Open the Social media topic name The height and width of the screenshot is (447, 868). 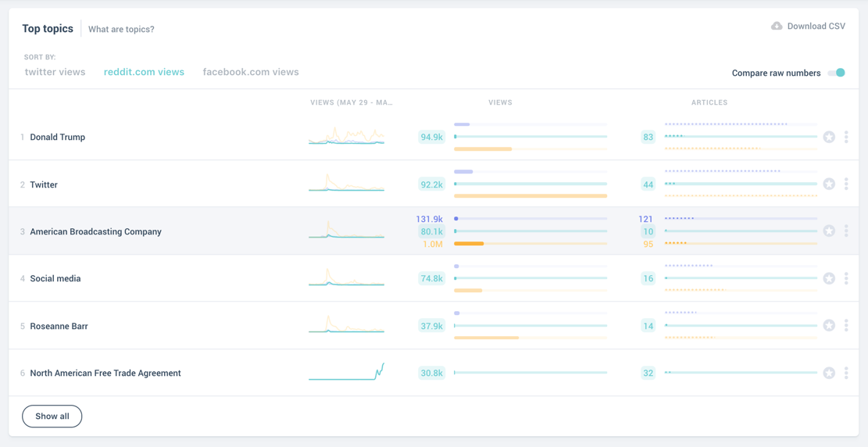coord(55,279)
